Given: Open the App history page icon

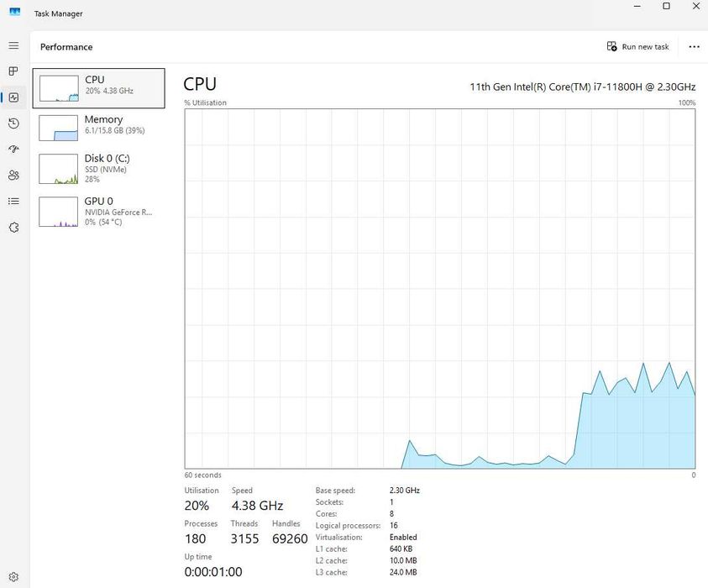Looking at the screenshot, I should [13, 123].
